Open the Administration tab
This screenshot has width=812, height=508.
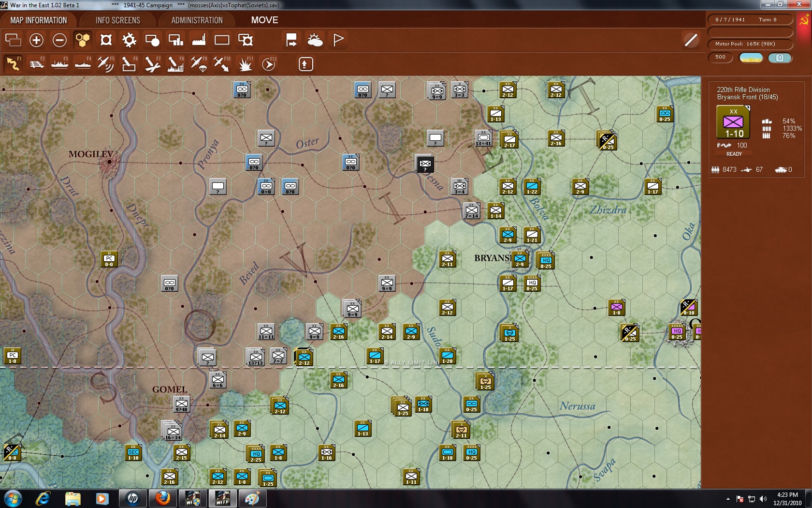point(197,20)
